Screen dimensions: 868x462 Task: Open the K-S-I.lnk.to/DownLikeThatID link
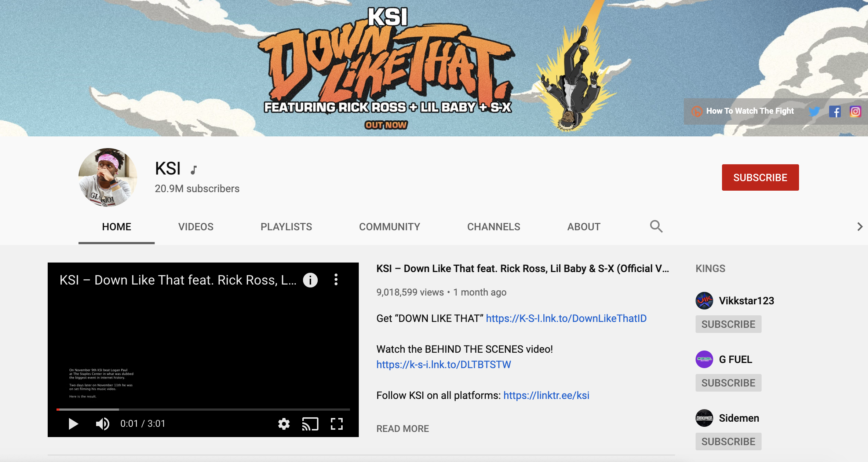tap(566, 318)
